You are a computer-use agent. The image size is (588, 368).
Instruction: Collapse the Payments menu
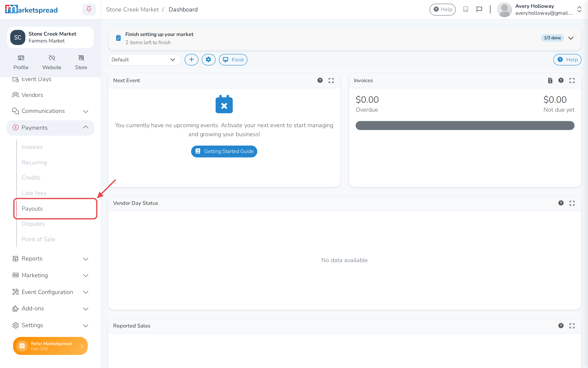pos(50,128)
